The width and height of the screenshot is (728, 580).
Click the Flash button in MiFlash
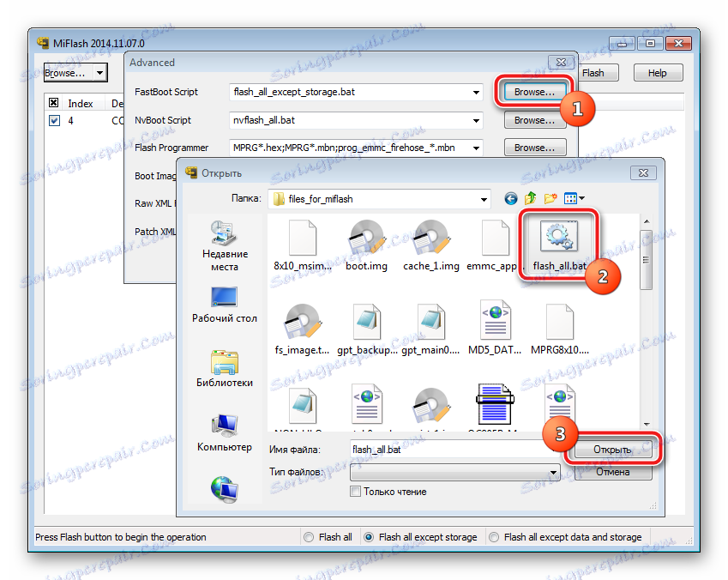(597, 73)
